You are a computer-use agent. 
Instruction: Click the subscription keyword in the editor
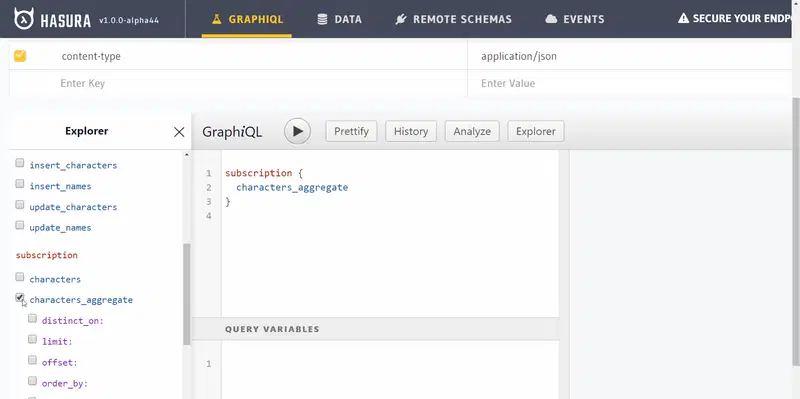click(x=259, y=173)
